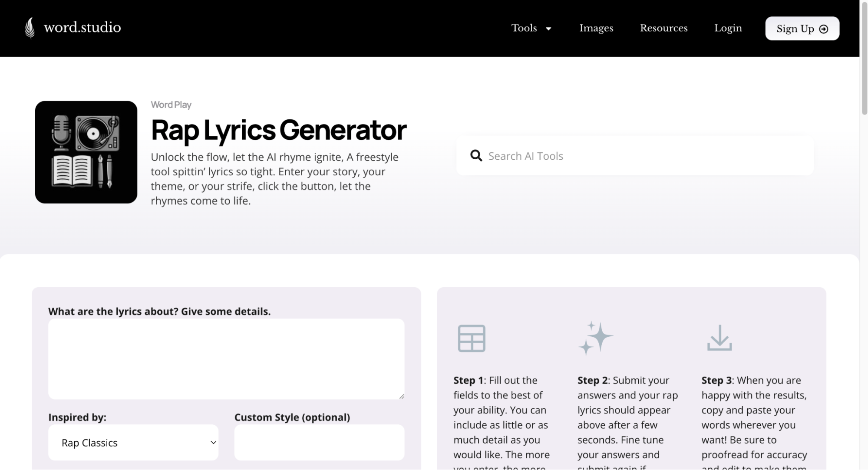Click the Custom Style optional input field

tap(319, 442)
